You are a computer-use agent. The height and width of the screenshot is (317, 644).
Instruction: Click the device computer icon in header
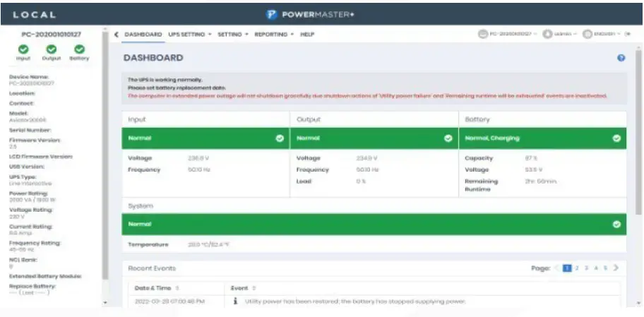[x=482, y=35]
